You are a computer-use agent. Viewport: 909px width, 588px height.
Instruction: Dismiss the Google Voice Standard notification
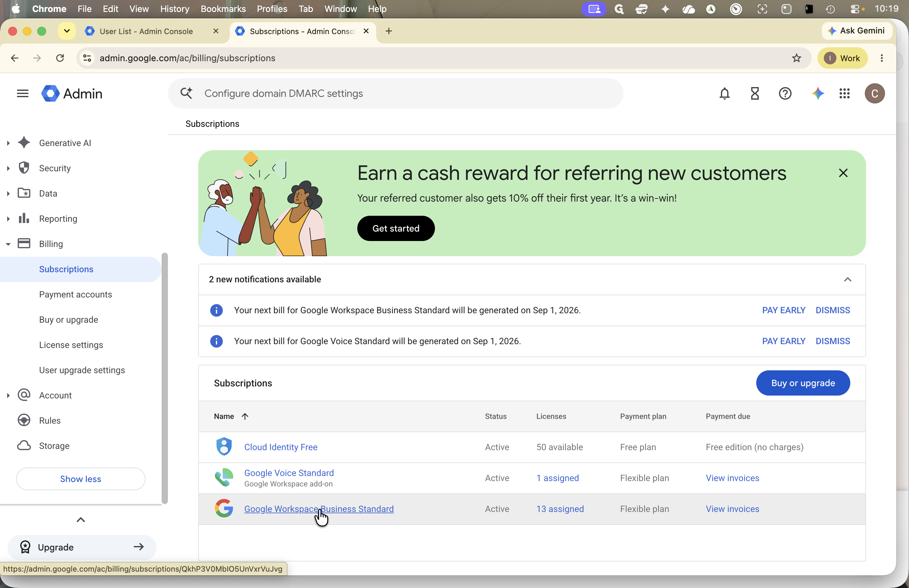[833, 341]
